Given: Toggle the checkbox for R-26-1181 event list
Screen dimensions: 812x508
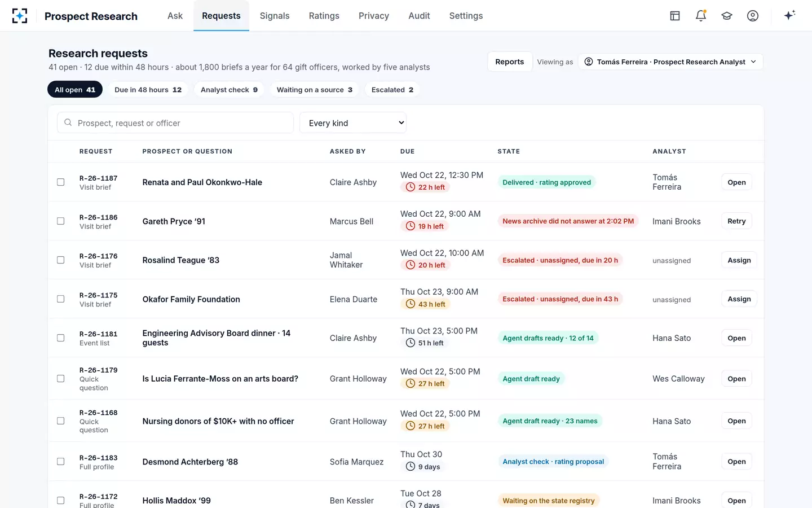Looking at the screenshot, I should tap(61, 338).
